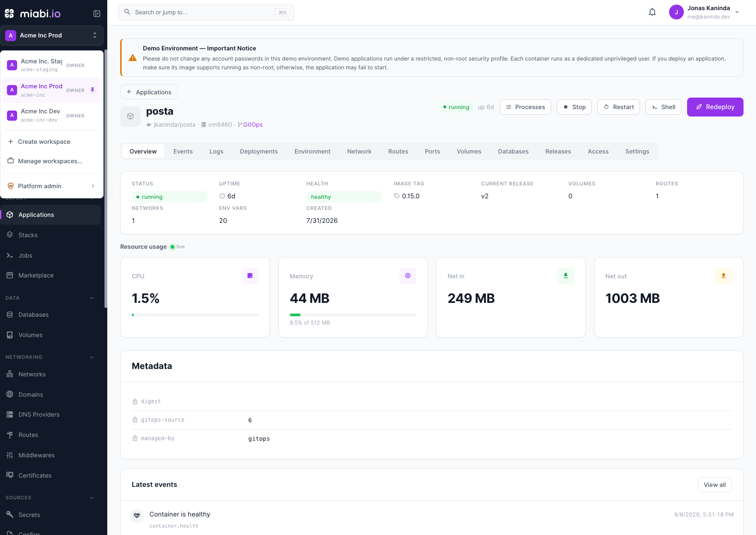Open the Settings tab
This screenshot has height=535, width=756.
coord(637,151)
